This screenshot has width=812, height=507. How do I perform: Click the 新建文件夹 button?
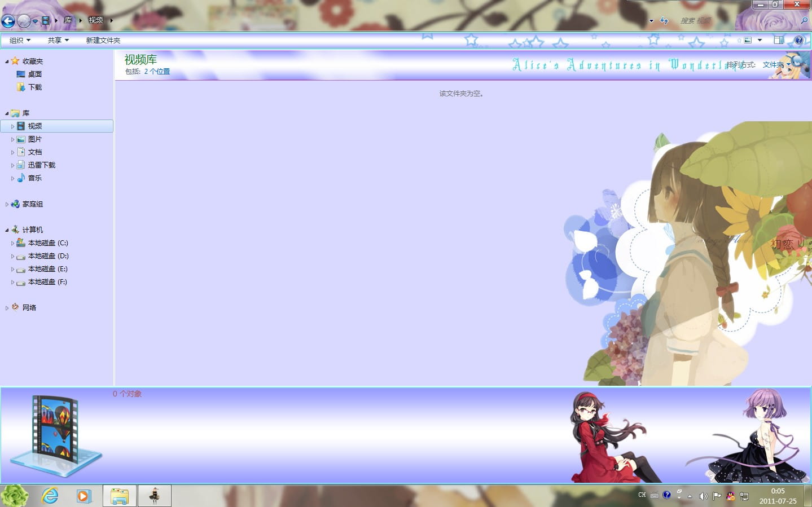pos(103,40)
